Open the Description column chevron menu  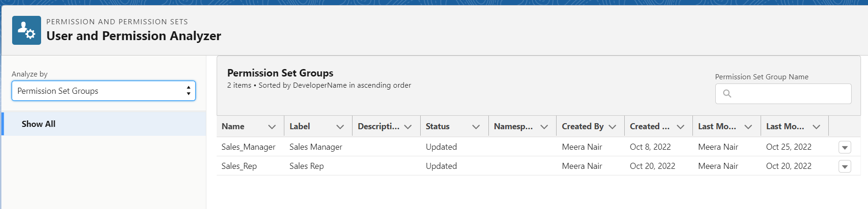pos(408,127)
